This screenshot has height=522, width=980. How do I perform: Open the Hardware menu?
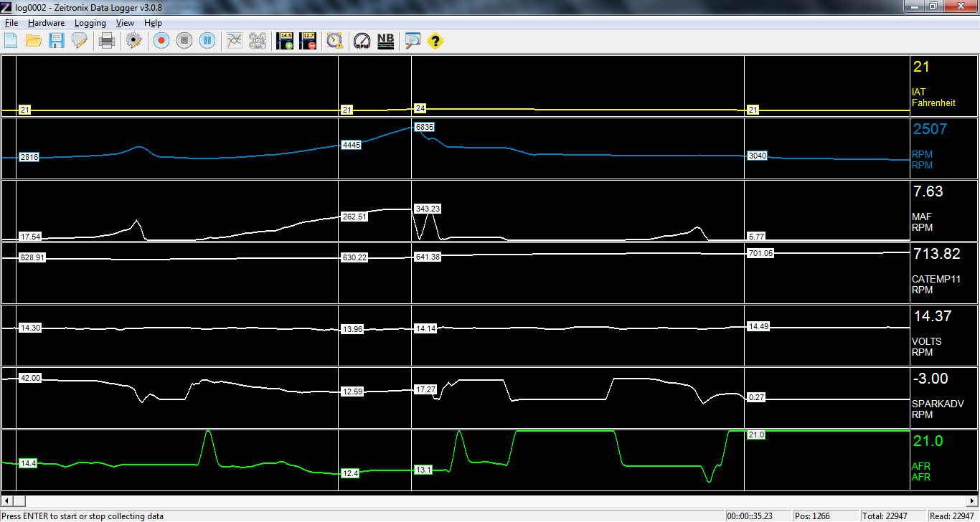(46, 23)
